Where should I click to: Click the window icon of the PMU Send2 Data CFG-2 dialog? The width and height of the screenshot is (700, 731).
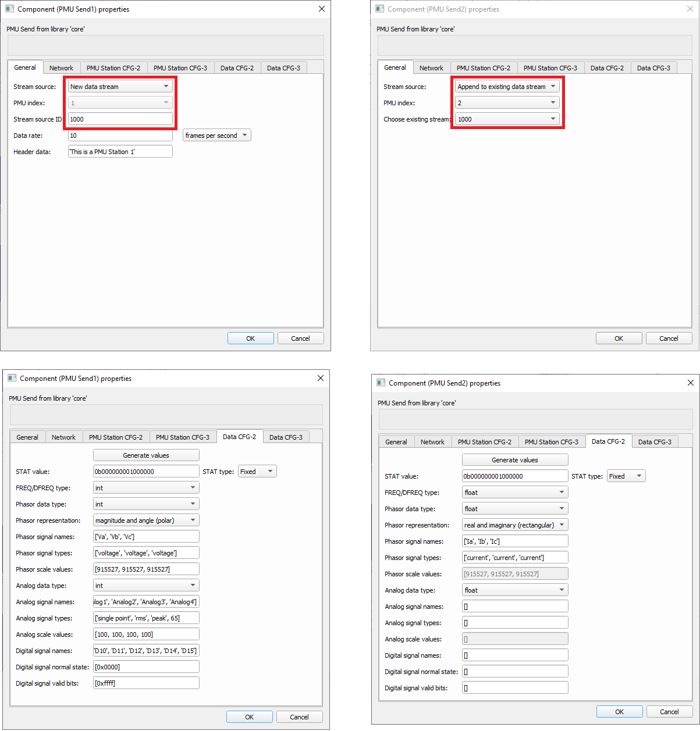tap(381, 383)
